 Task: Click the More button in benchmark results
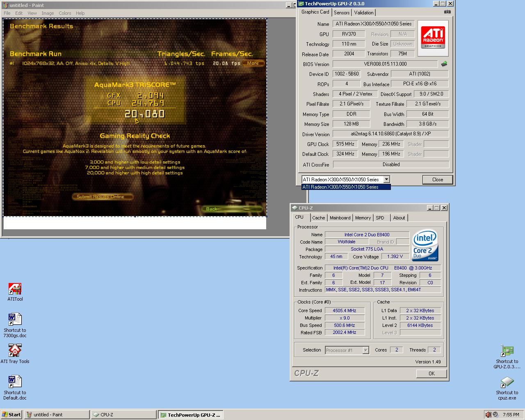[253, 63]
